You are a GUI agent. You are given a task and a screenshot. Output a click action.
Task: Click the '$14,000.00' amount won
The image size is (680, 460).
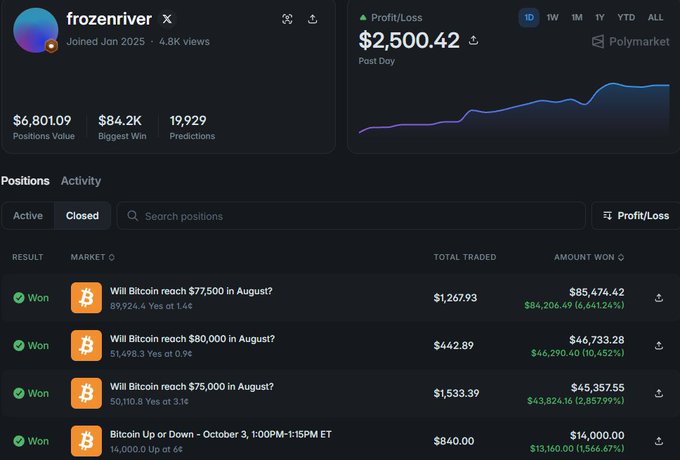597,435
